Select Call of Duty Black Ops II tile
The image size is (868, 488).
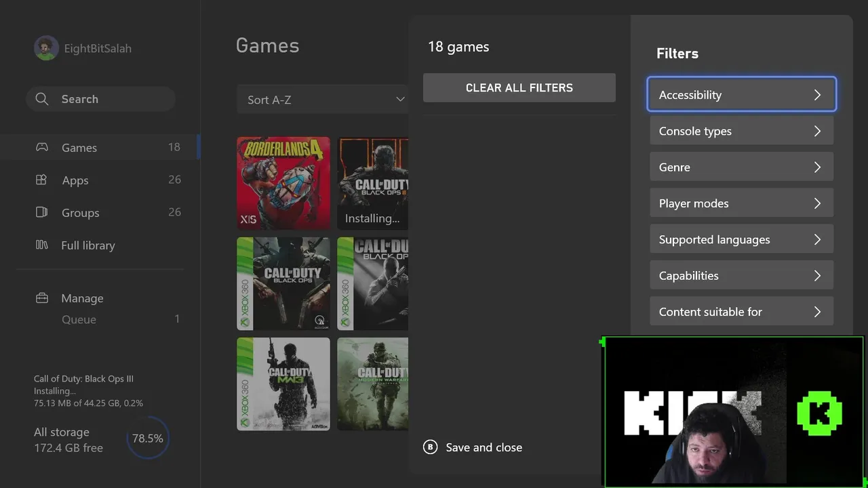(373, 283)
